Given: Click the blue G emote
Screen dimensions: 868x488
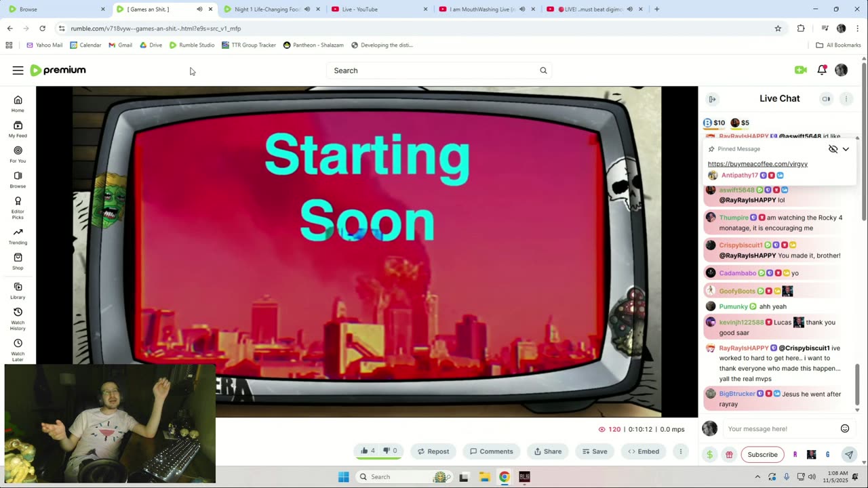Looking at the screenshot, I should [x=827, y=455].
